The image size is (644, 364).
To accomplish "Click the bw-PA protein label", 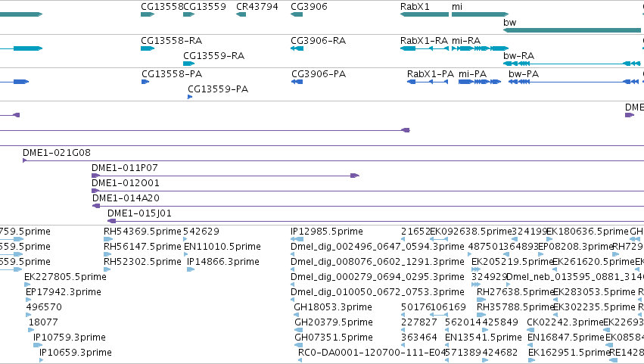I will (524, 74).
